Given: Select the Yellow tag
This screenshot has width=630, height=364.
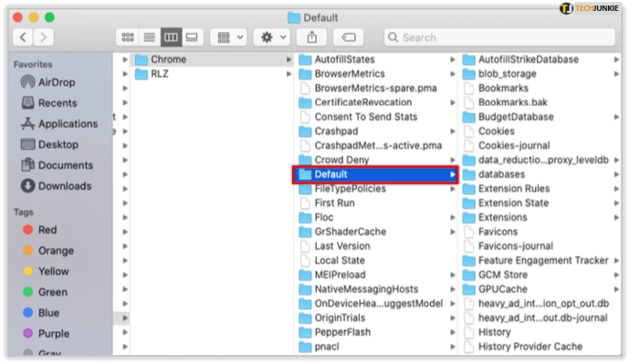Looking at the screenshot, I should (46, 271).
